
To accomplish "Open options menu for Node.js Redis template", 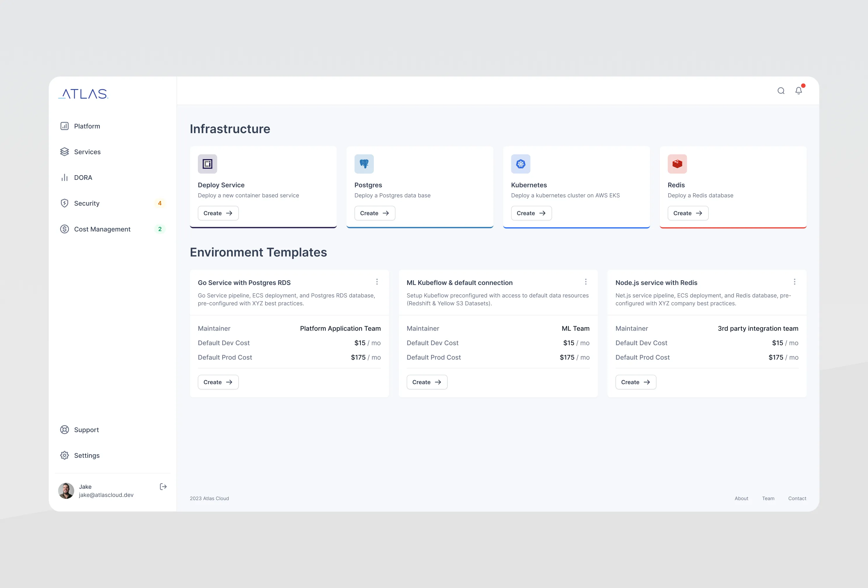I will 794,282.
